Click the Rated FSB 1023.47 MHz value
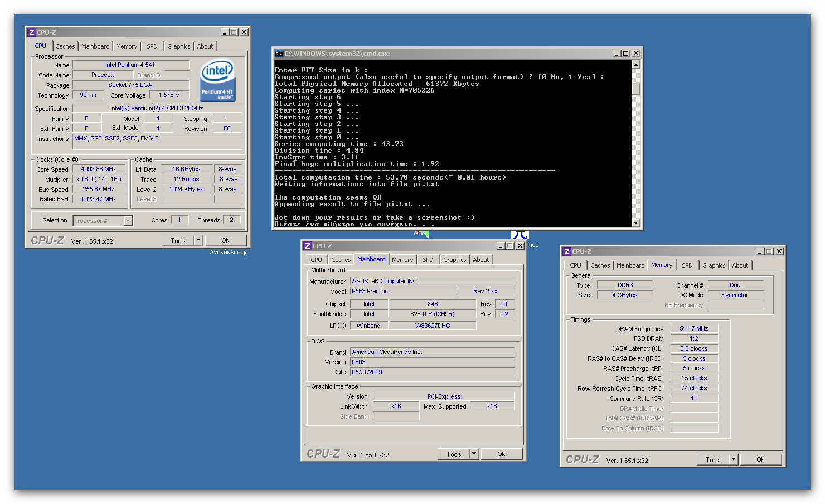Viewport: 825px width, 504px height. tap(99, 199)
